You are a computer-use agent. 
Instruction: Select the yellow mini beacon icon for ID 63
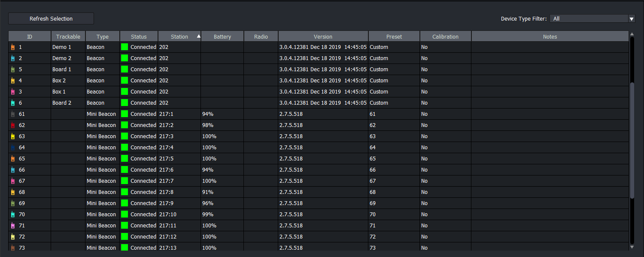(x=13, y=136)
